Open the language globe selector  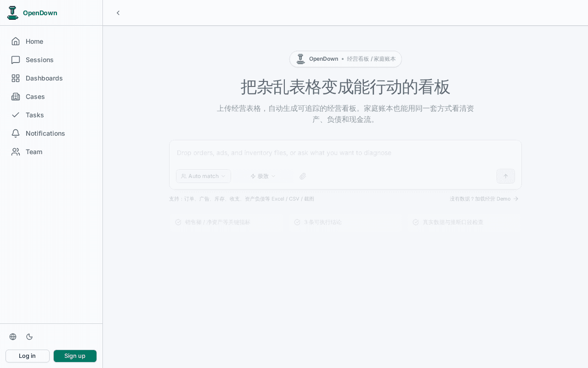pos(13,337)
